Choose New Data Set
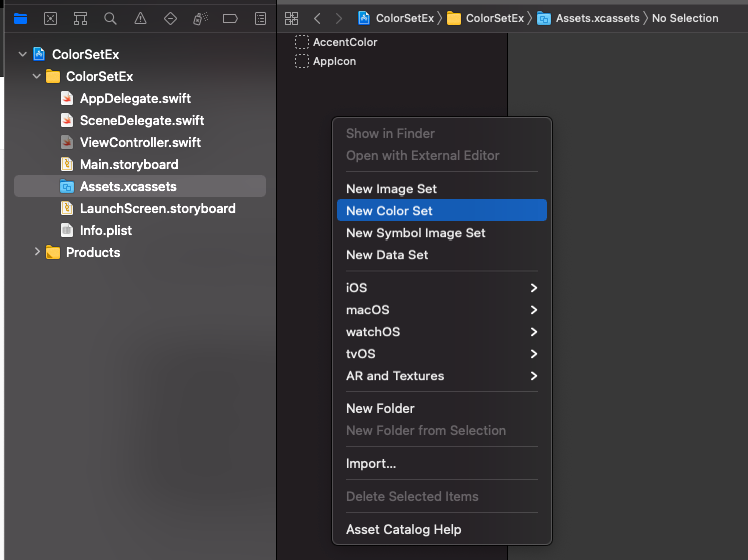The image size is (748, 560). point(442,254)
